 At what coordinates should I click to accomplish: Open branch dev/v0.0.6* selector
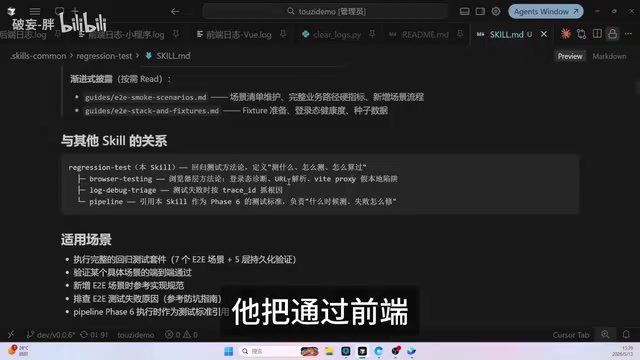tap(51, 335)
